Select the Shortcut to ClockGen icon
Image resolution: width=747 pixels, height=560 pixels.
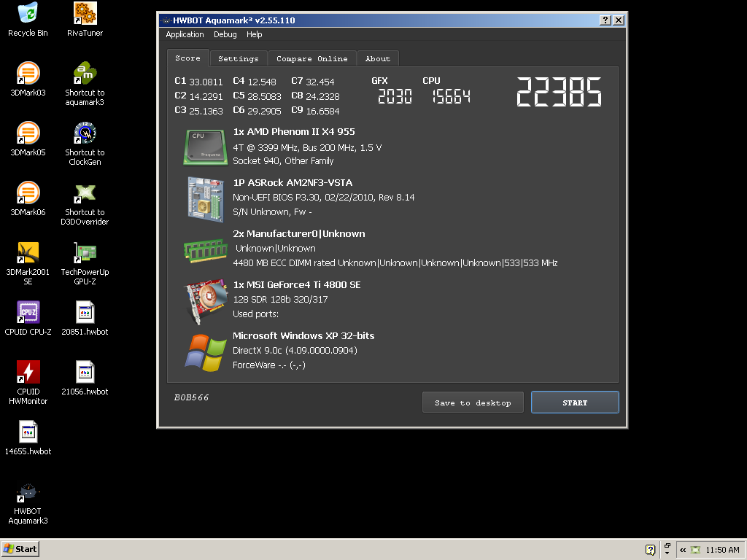85,144
